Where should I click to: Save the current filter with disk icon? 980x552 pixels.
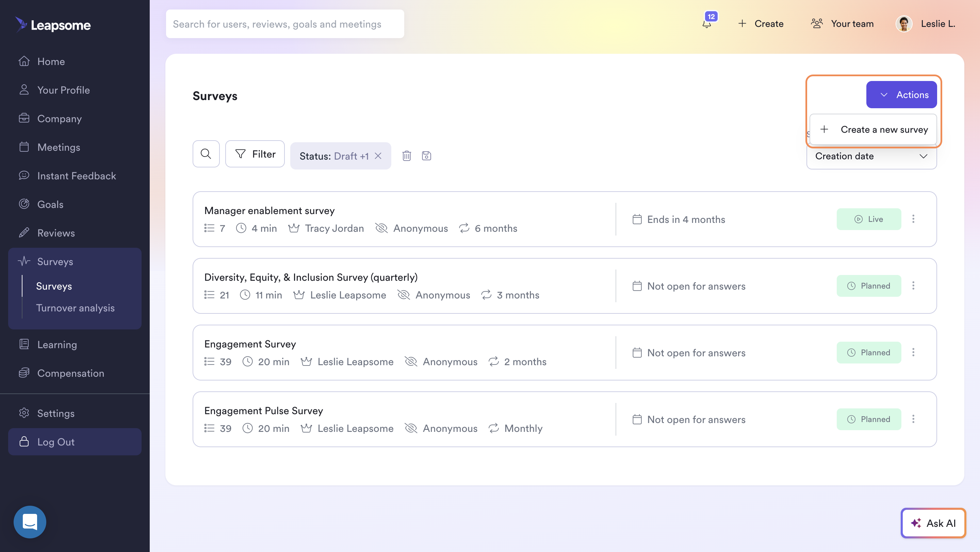pos(426,156)
